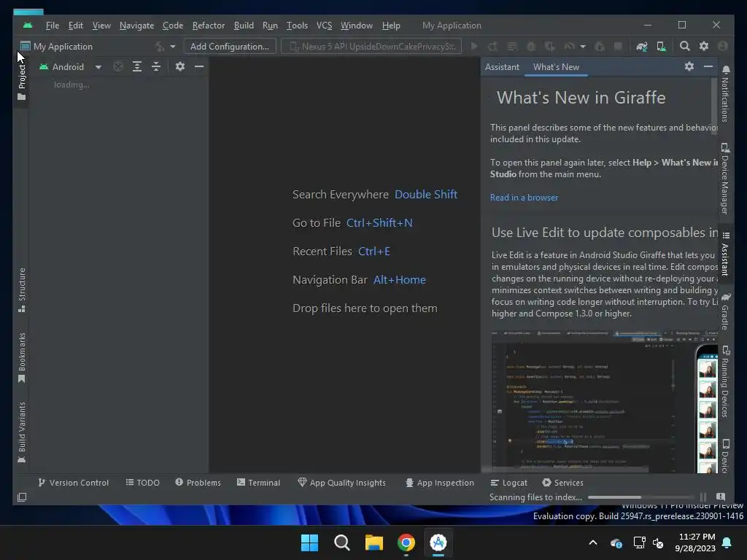
Task: Click the Debug bug icon in toolbar
Action: pyautogui.click(x=531, y=46)
